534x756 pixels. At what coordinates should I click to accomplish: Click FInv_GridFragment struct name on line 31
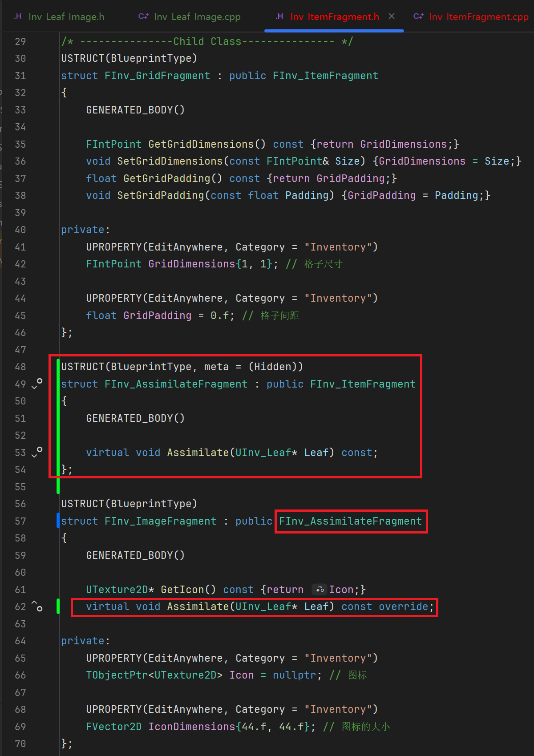click(x=157, y=76)
